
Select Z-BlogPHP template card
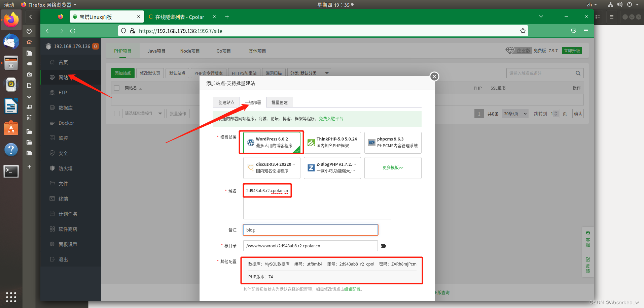point(332,168)
